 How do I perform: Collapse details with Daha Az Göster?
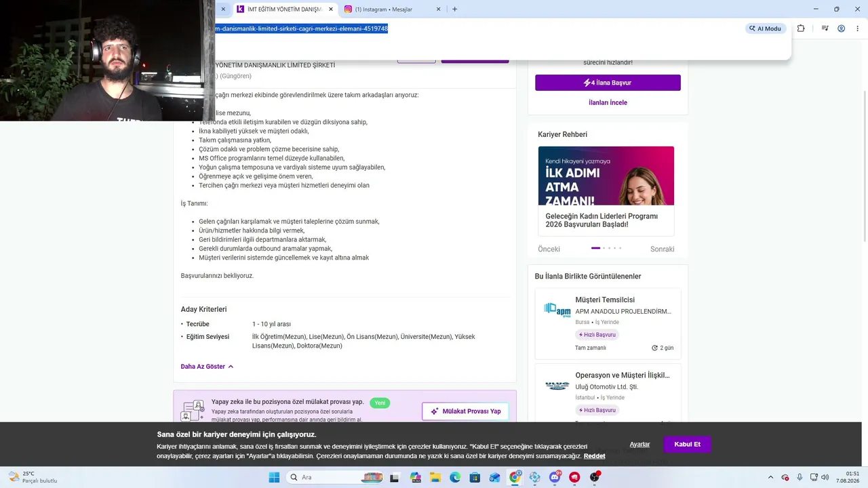pos(207,367)
